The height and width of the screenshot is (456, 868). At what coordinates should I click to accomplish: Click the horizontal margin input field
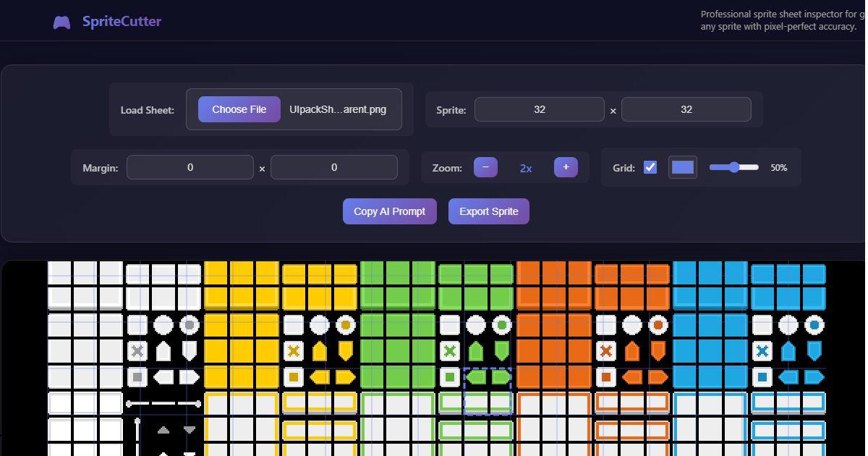[x=190, y=167]
